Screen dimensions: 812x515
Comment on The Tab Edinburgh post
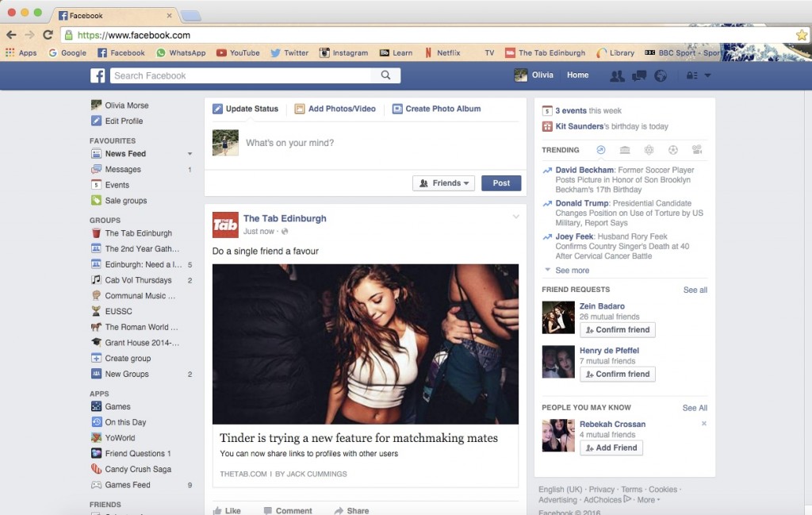click(x=288, y=511)
